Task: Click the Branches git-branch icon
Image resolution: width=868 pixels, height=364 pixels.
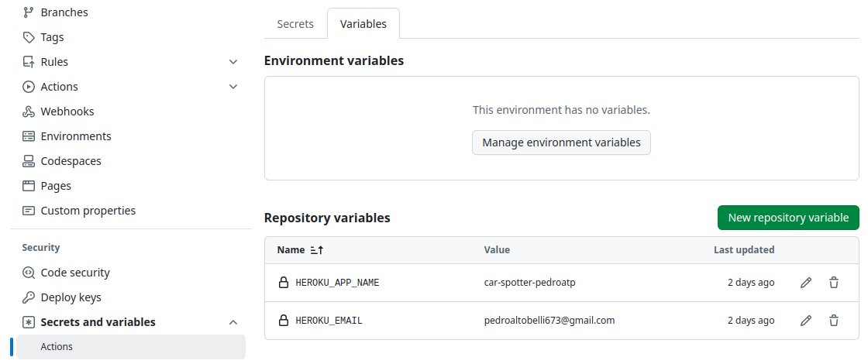Action: point(28,12)
